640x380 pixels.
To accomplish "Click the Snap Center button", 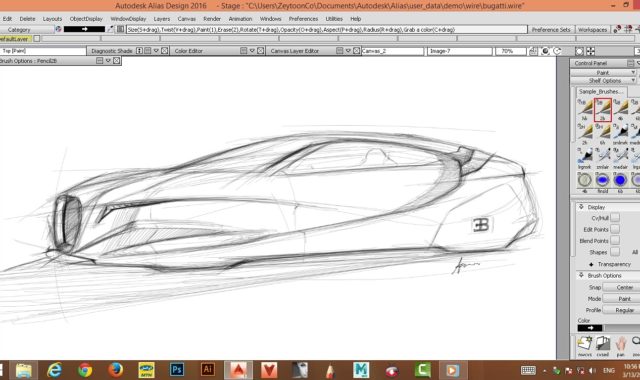I will click(622, 287).
